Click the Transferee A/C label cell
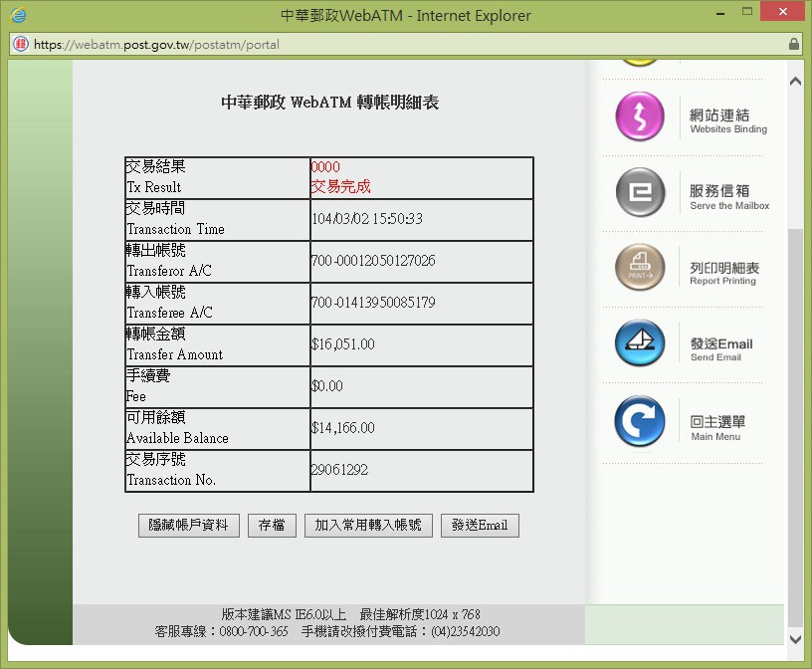This screenshot has width=812, height=669. (x=218, y=304)
